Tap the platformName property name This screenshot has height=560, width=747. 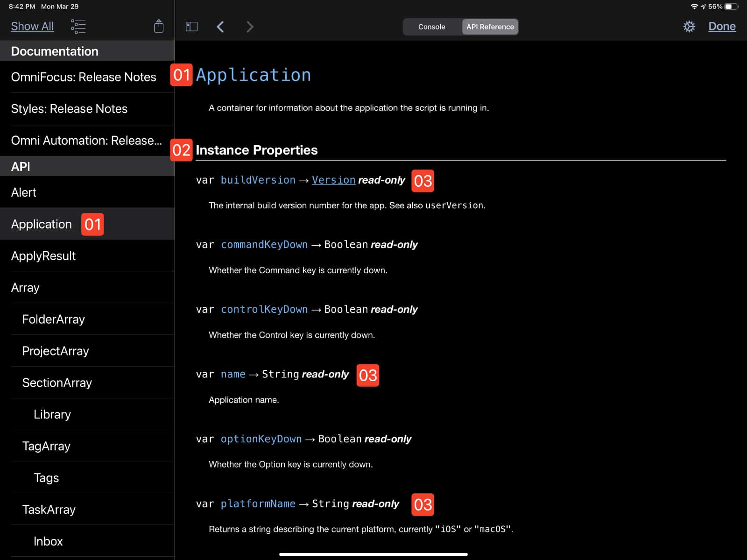click(x=258, y=503)
